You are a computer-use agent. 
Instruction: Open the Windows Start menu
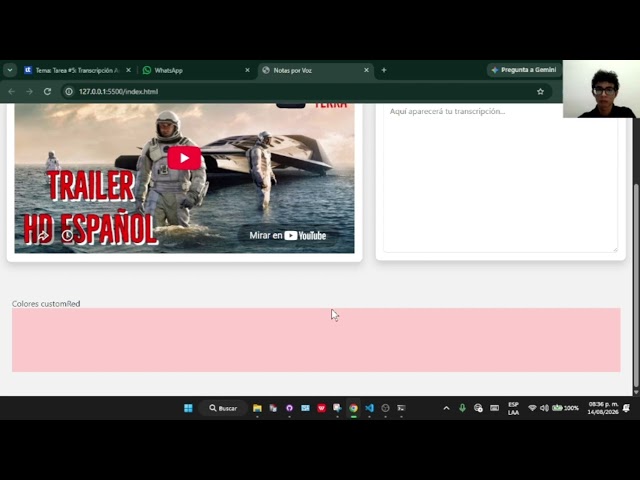click(x=188, y=408)
